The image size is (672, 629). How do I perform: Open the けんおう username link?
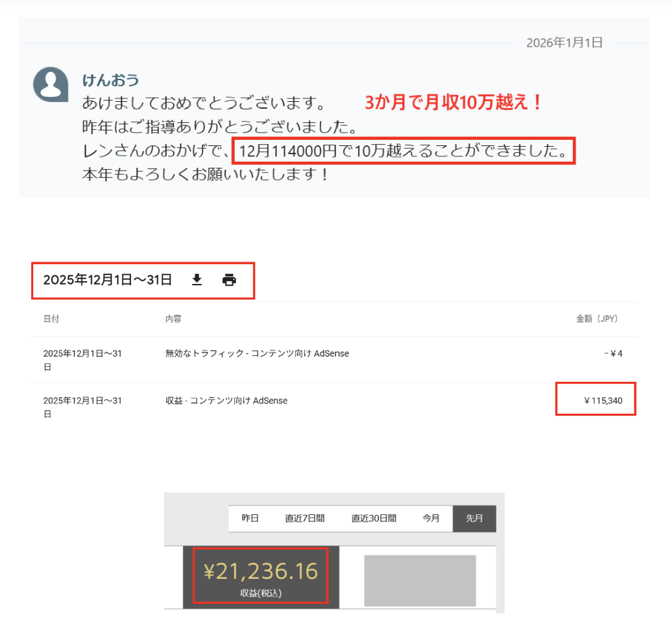(x=111, y=80)
